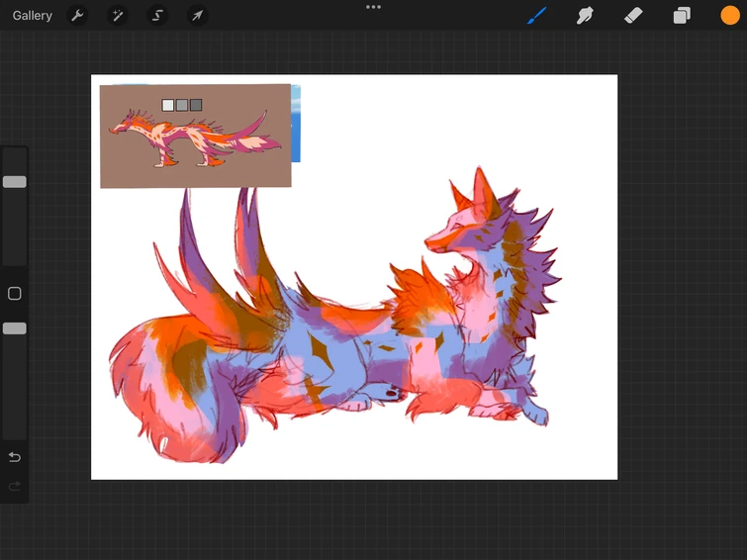Select the Paint brush tool
This screenshot has width=747, height=560.
[537, 16]
